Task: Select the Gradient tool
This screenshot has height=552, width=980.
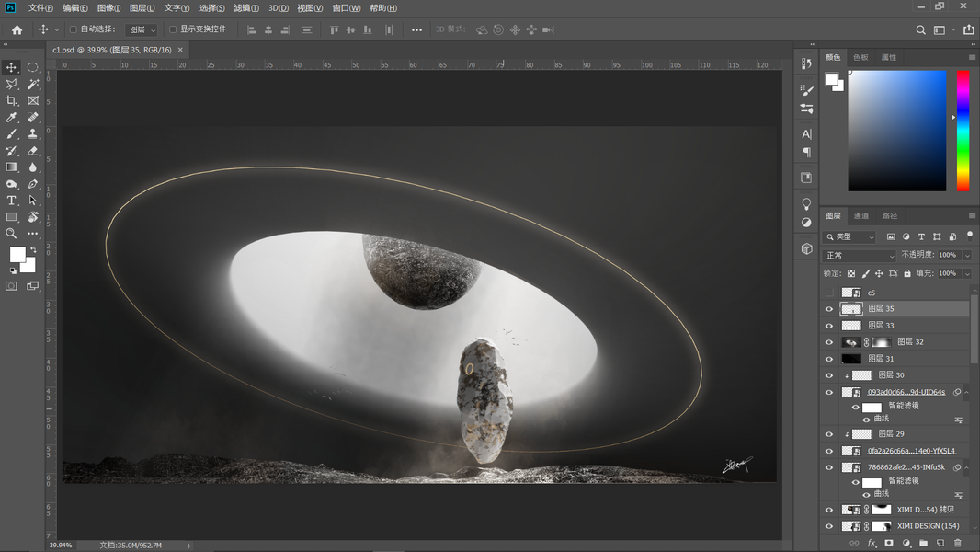Action: [11, 167]
